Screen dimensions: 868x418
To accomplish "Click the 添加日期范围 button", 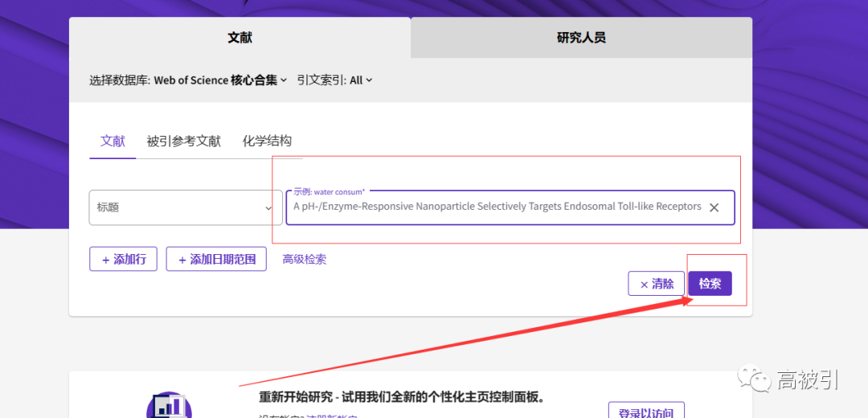I will pos(216,259).
